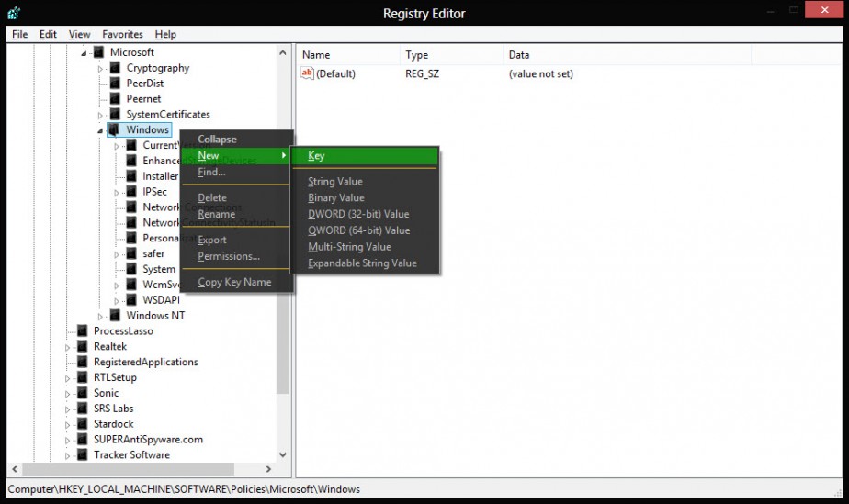The height and width of the screenshot is (504, 849).
Task: Click the tree horizontal scroll right arrow
Action: tap(268, 469)
